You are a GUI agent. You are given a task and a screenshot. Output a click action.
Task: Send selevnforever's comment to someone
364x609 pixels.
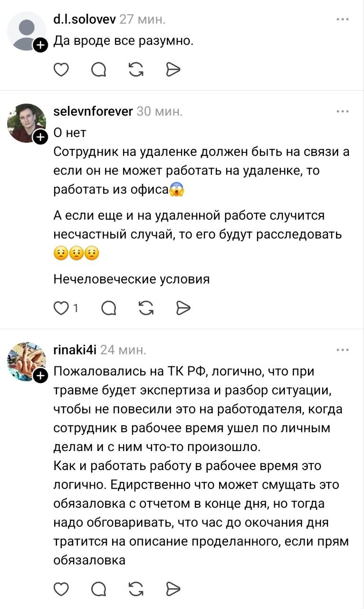coord(183,308)
